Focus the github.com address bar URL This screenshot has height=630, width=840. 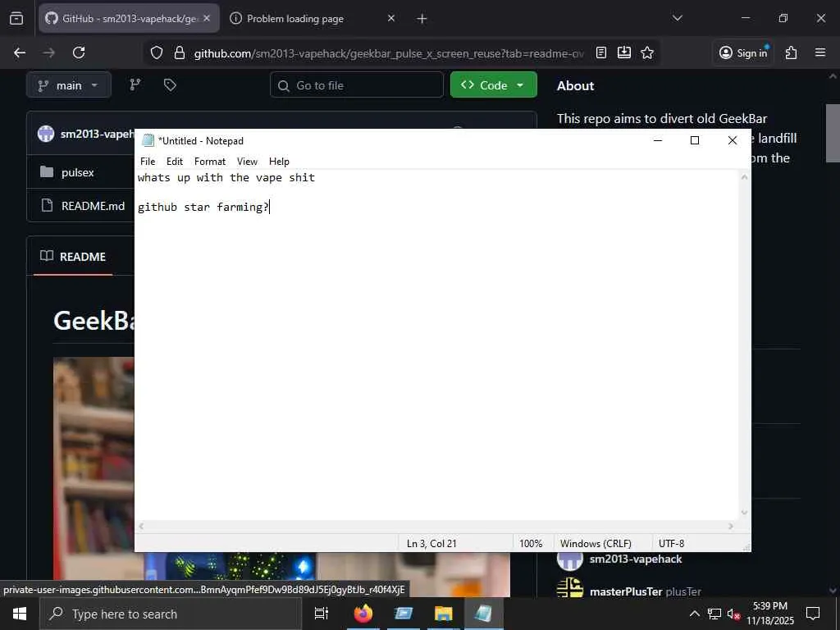pos(388,53)
